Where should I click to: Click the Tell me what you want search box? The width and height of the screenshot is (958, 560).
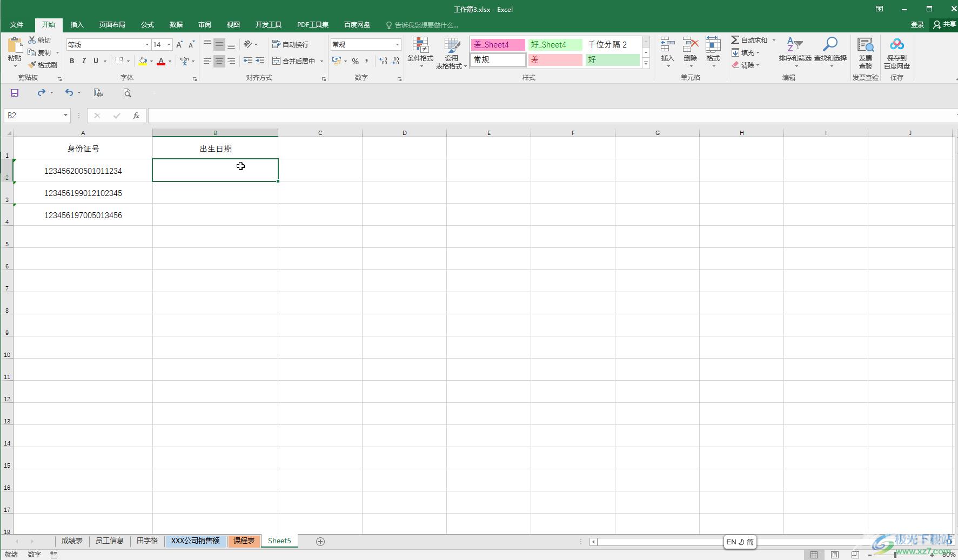(x=422, y=25)
